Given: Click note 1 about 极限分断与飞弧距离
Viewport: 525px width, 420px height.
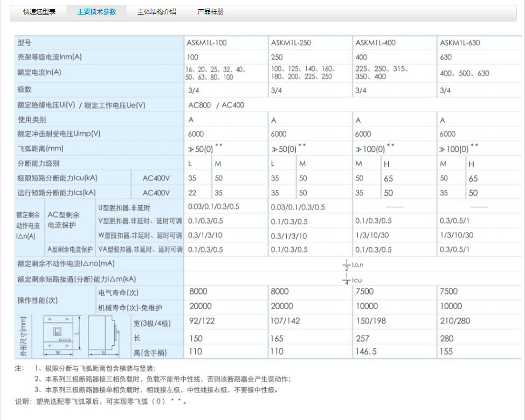Looking at the screenshot, I should (x=95, y=368).
